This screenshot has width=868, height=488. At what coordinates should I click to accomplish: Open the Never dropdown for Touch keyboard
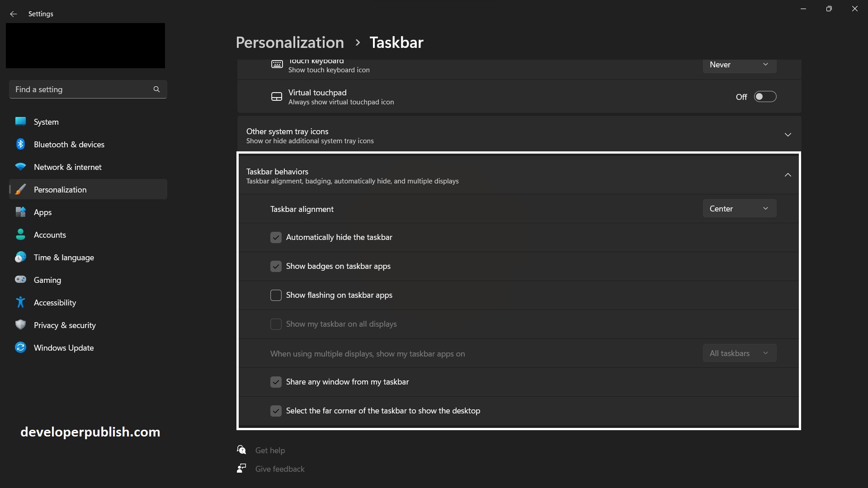coord(739,65)
